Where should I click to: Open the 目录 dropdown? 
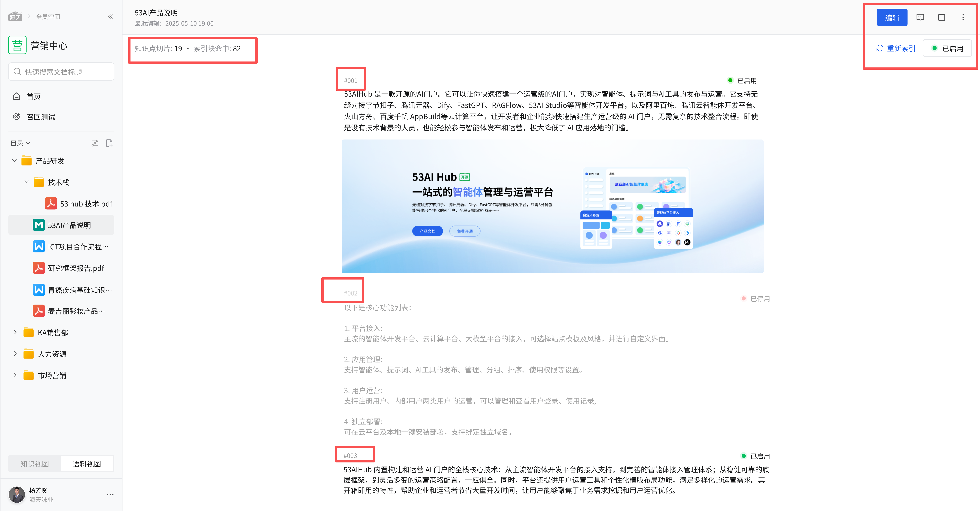pyautogui.click(x=20, y=143)
